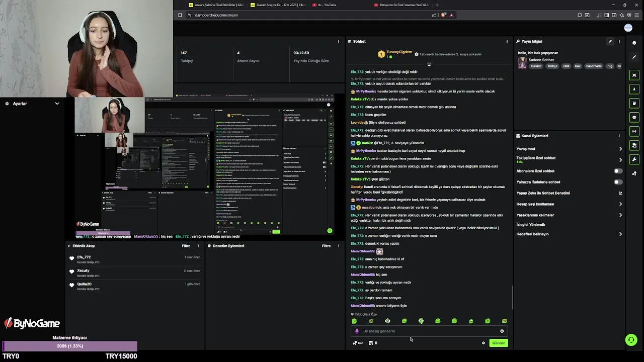
Task: Click the Malzeme ihtiyacı donation progress bar
Action: point(69,346)
